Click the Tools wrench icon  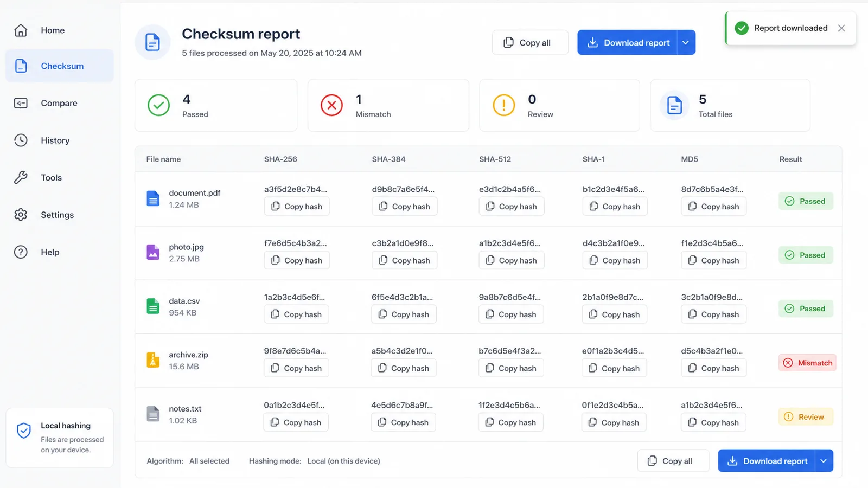pos(21,177)
